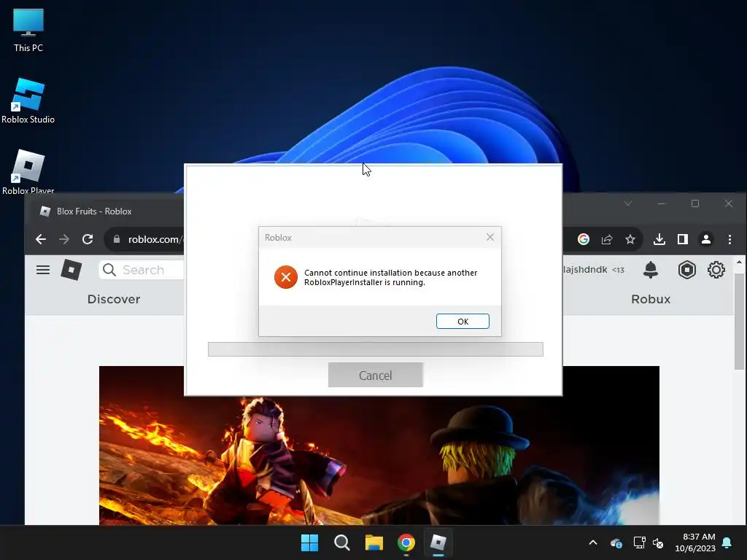Click scrollbar up arrow in Chrome
Image resolution: width=747 pixels, height=560 pixels.
[740, 262]
